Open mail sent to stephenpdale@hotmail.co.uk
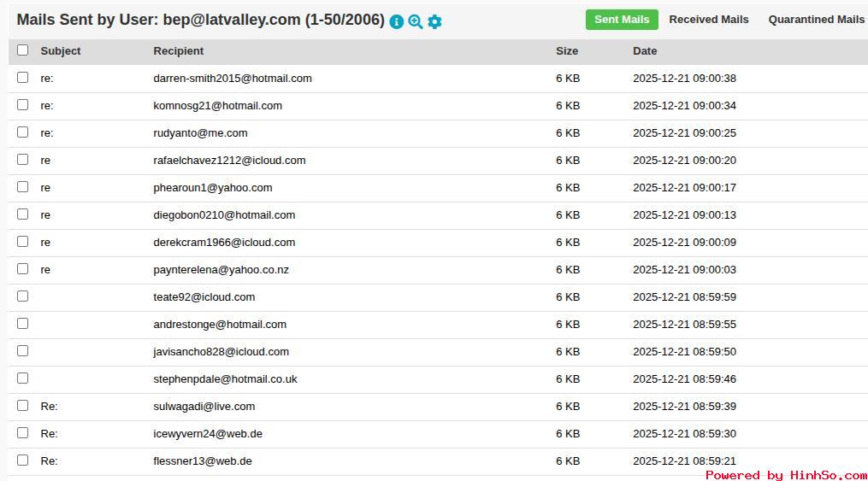Screen dimensions: 868x481 click(x=225, y=379)
